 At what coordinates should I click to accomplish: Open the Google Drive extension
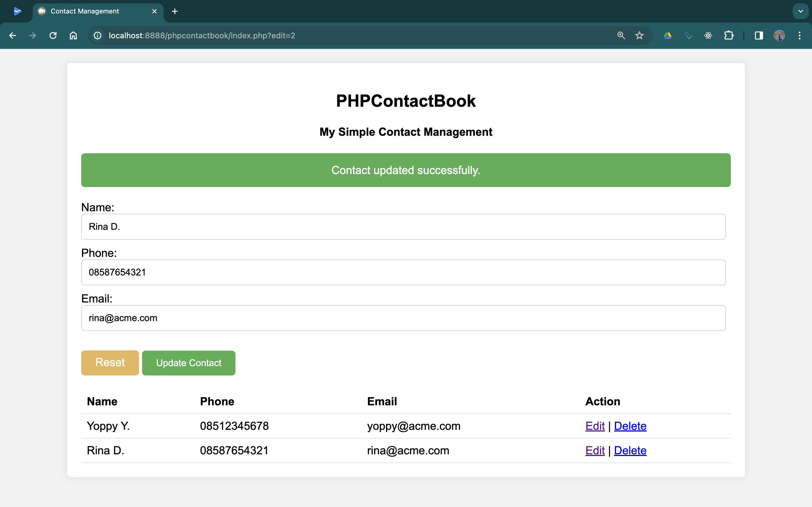point(667,35)
